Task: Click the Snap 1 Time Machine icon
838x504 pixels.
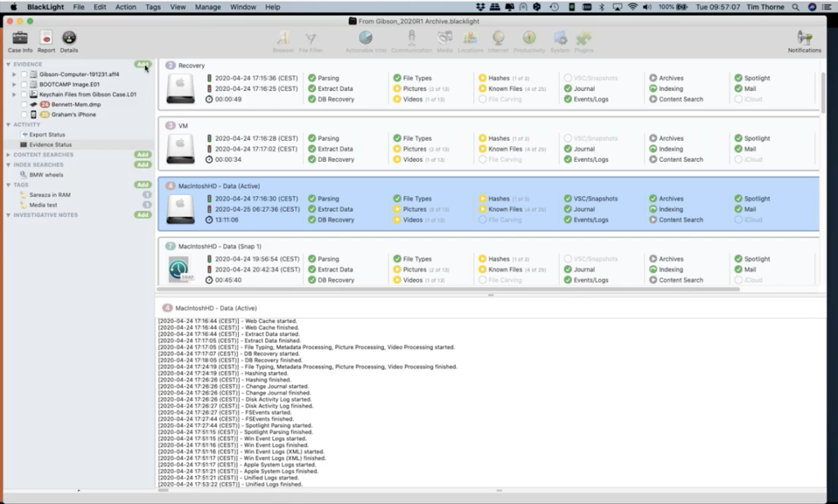Action: pyautogui.click(x=181, y=269)
